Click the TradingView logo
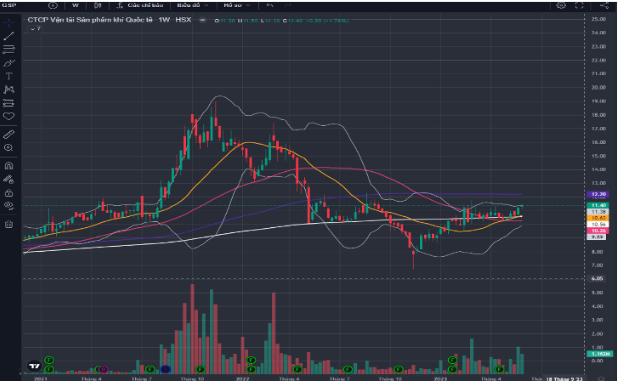 pyautogui.click(x=34, y=366)
